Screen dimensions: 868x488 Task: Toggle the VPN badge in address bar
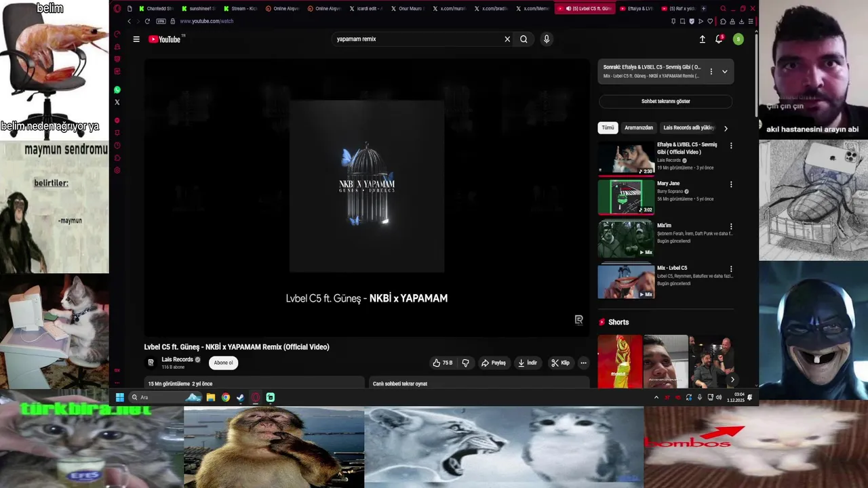(x=161, y=21)
